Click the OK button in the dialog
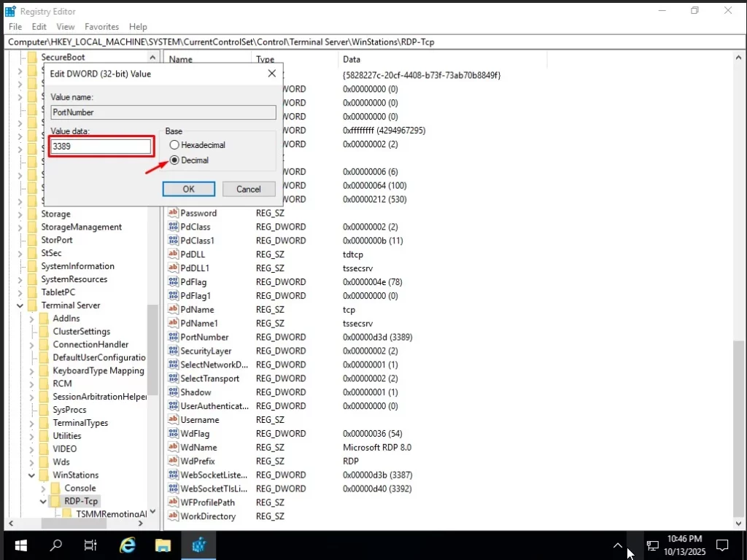Image resolution: width=747 pixels, height=560 pixels. click(188, 188)
